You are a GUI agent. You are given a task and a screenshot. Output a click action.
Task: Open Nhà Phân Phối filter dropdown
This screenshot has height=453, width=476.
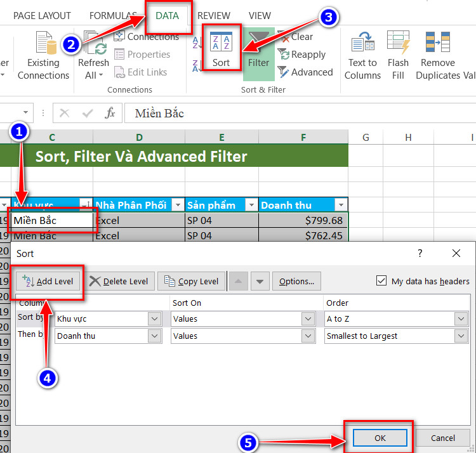(178, 205)
